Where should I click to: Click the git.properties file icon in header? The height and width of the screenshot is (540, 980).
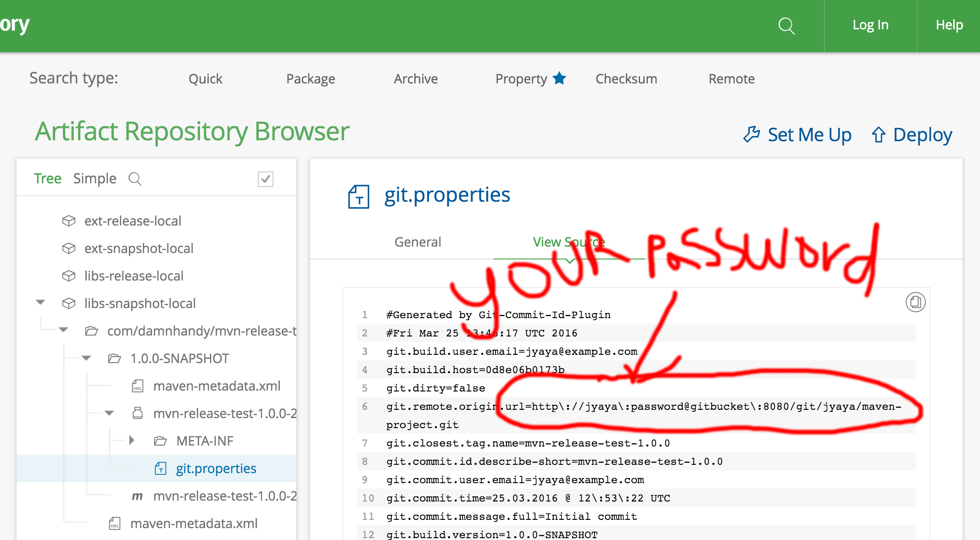(x=359, y=196)
